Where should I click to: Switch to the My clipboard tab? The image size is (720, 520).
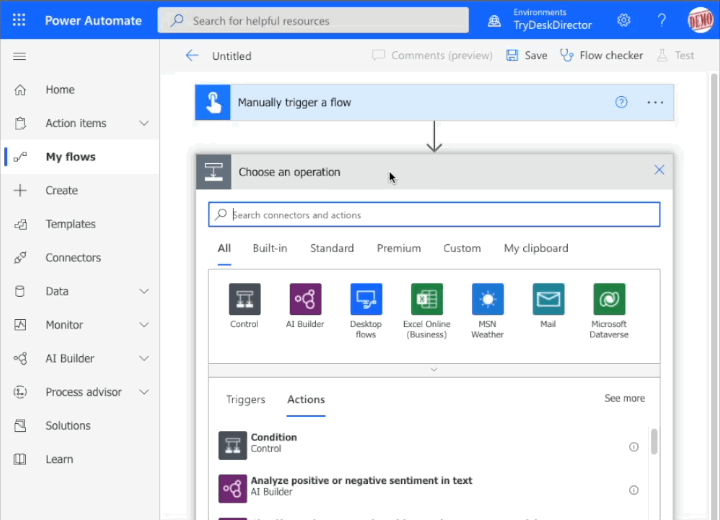pyautogui.click(x=536, y=249)
